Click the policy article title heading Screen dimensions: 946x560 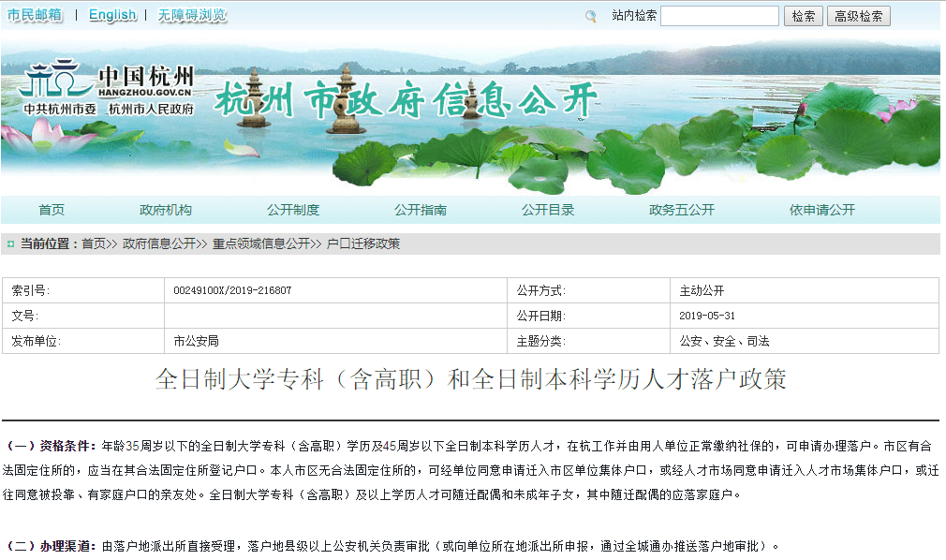(470, 379)
